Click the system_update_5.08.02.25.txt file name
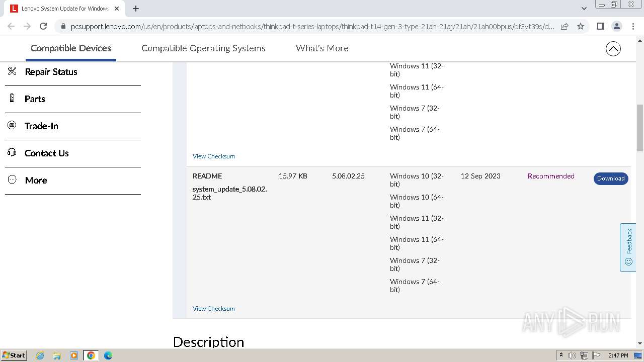Image resolution: width=644 pixels, height=362 pixels. pyautogui.click(x=229, y=193)
